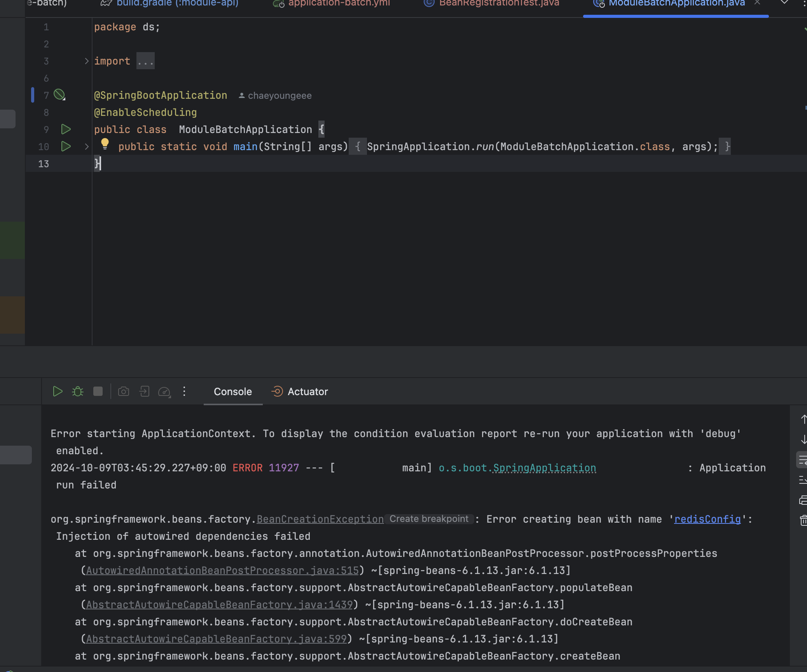The image size is (807, 672).
Task: Expand the folded import statements
Action: (x=86, y=61)
